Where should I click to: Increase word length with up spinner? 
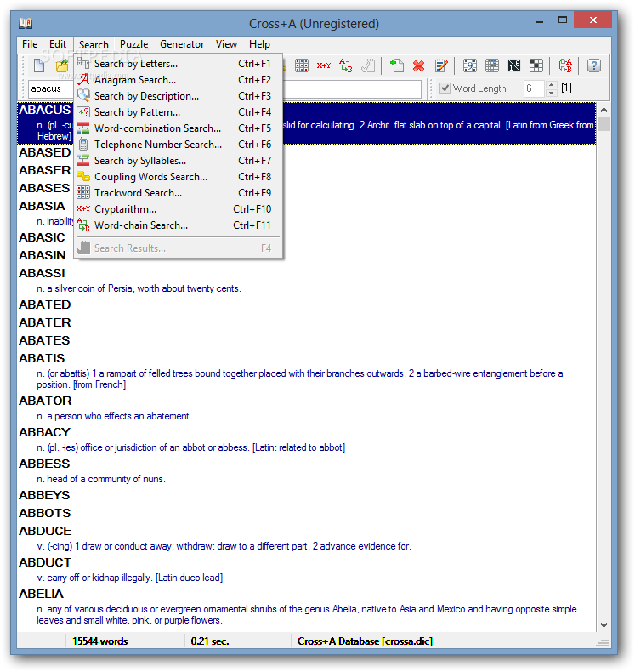552,84
